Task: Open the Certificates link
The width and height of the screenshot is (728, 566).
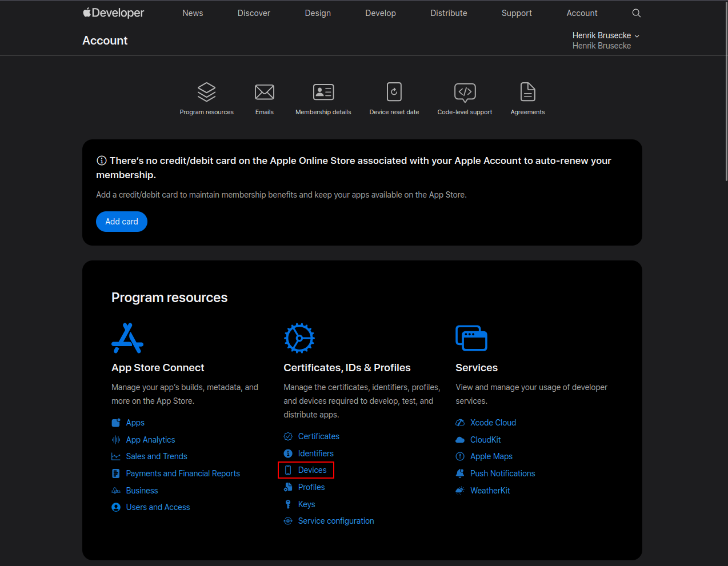Action: tap(319, 436)
